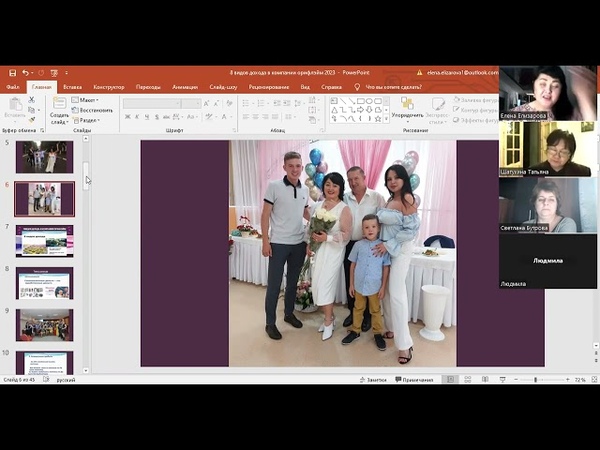Clear all formatting icon
Screen dimensions: 600x450
pos(229,103)
